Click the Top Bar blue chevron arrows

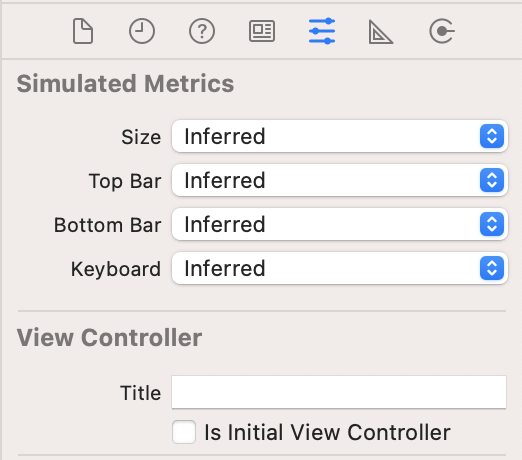pos(492,180)
